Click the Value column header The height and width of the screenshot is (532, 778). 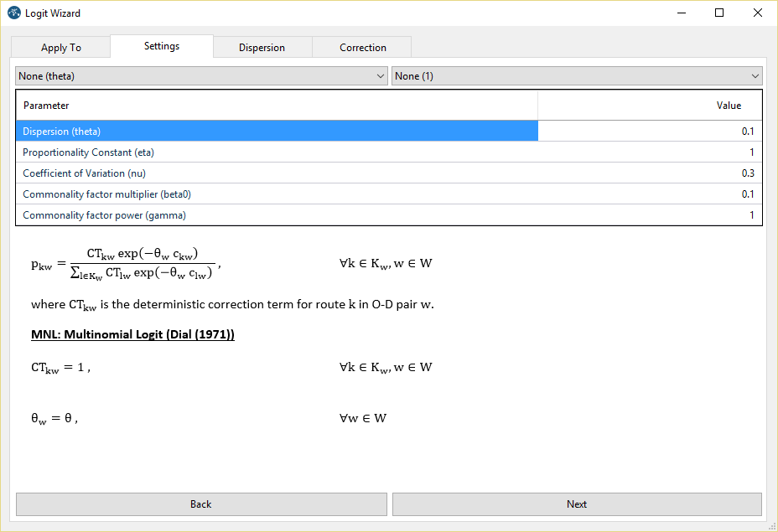[x=650, y=106]
